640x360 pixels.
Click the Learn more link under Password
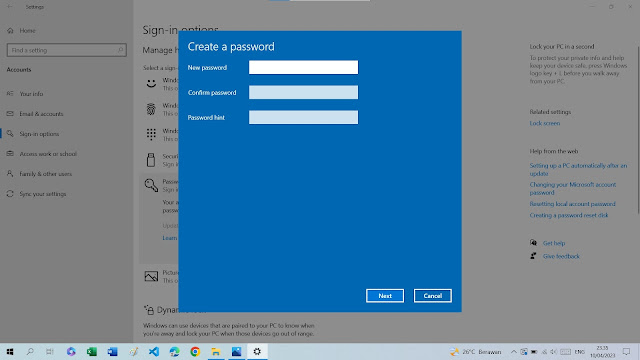169,238
